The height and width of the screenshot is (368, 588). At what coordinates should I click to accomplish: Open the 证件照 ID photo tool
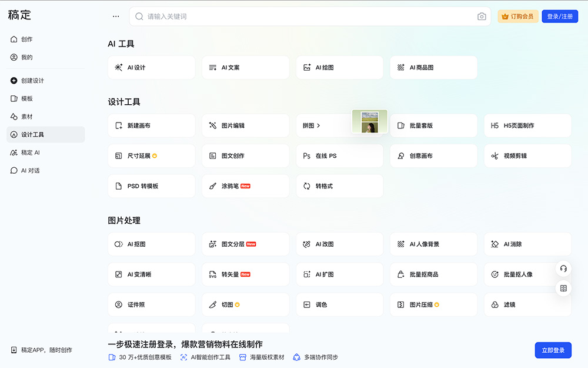tap(151, 304)
